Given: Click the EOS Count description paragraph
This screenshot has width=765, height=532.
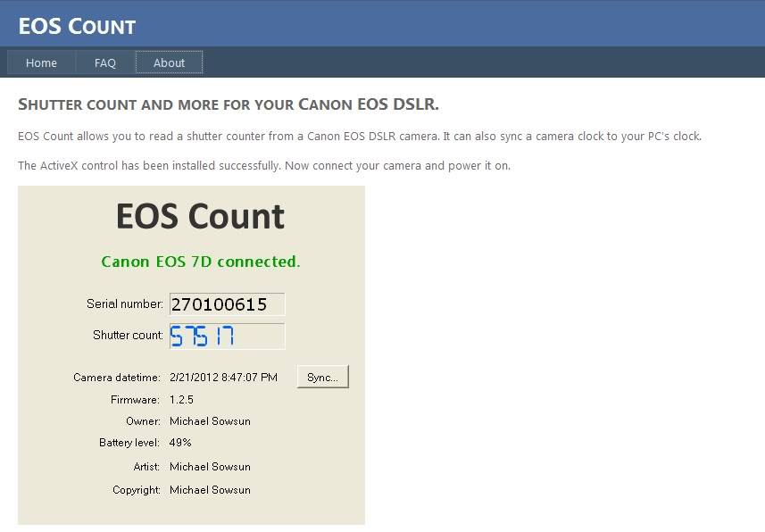Looking at the screenshot, I should 360,137.
